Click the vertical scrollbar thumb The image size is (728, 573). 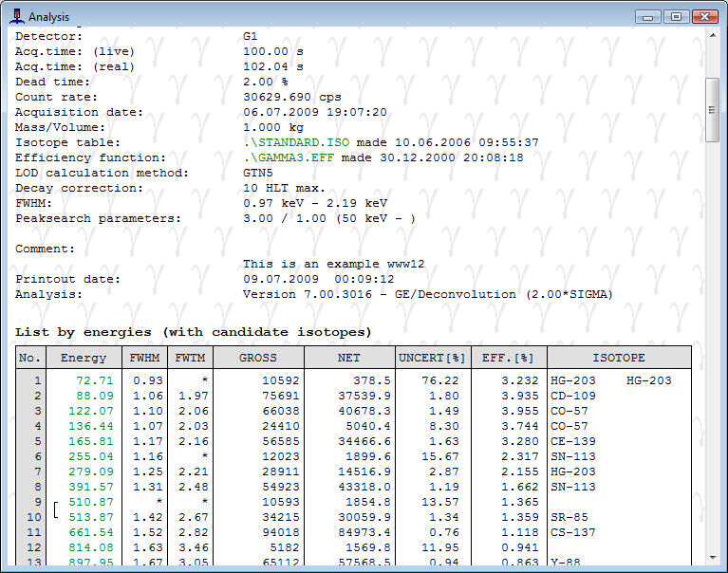tap(713, 100)
